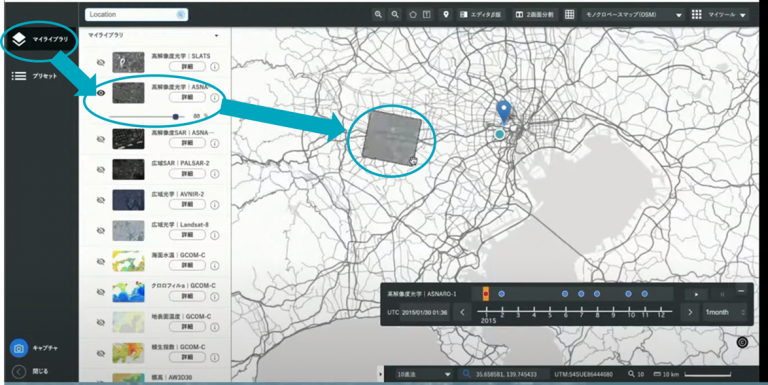Viewport: 768px width, 385px height.
Task: Hide the visible ASNARO optical layer
Action: tap(101, 93)
